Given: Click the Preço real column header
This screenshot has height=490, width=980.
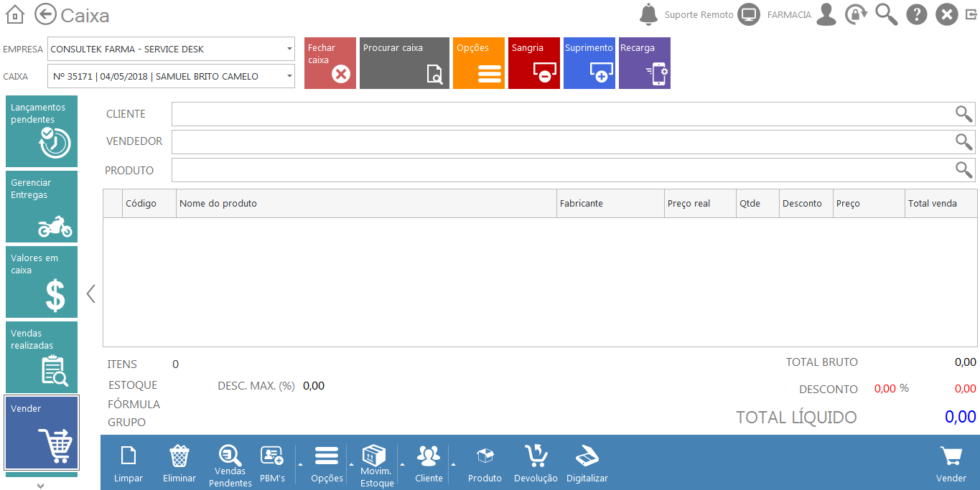Looking at the screenshot, I should point(701,204).
